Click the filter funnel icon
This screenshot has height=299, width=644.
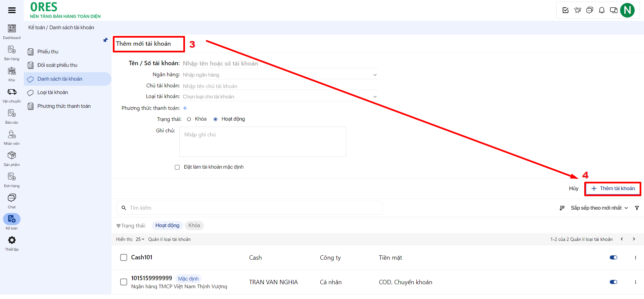pyautogui.click(x=637, y=208)
